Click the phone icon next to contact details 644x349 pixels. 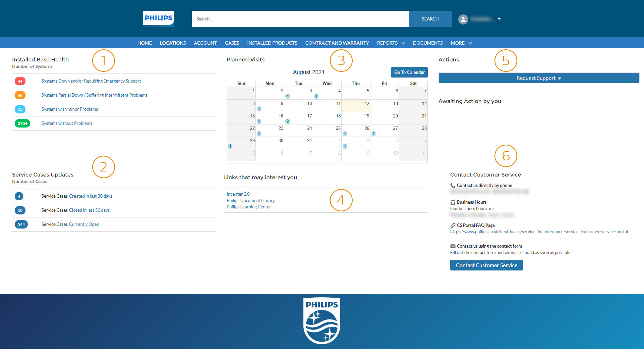[x=453, y=185]
